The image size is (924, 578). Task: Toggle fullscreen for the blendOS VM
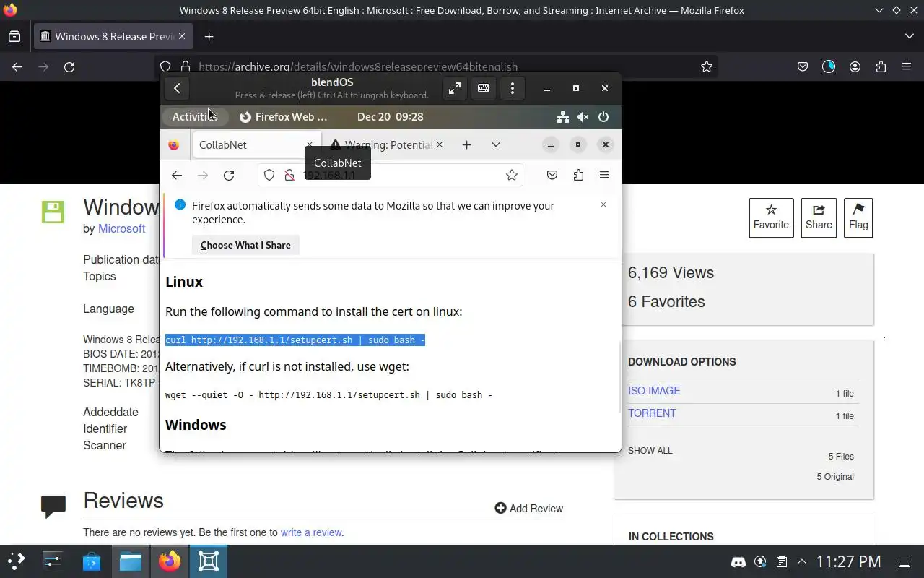[454, 88]
